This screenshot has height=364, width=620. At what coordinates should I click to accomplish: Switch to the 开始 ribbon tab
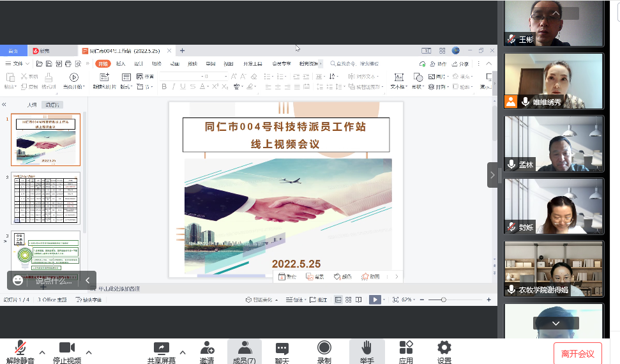(x=103, y=64)
